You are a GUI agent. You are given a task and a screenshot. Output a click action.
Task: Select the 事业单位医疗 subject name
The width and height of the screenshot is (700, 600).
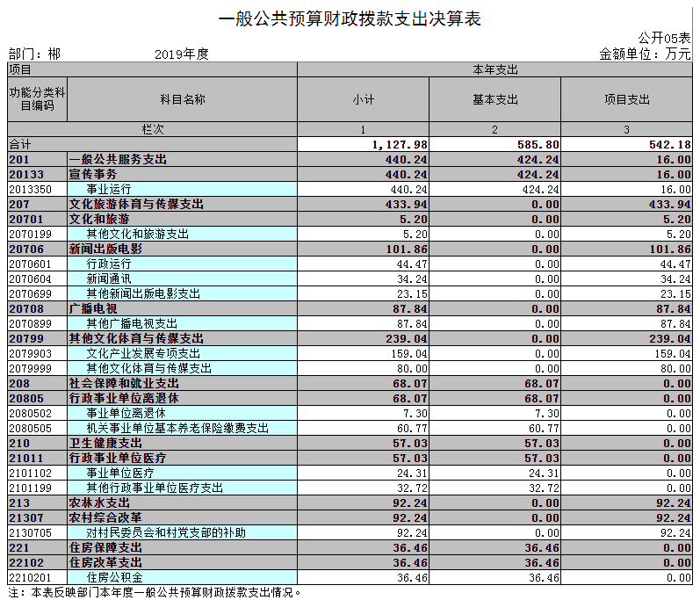coord(120,473)
